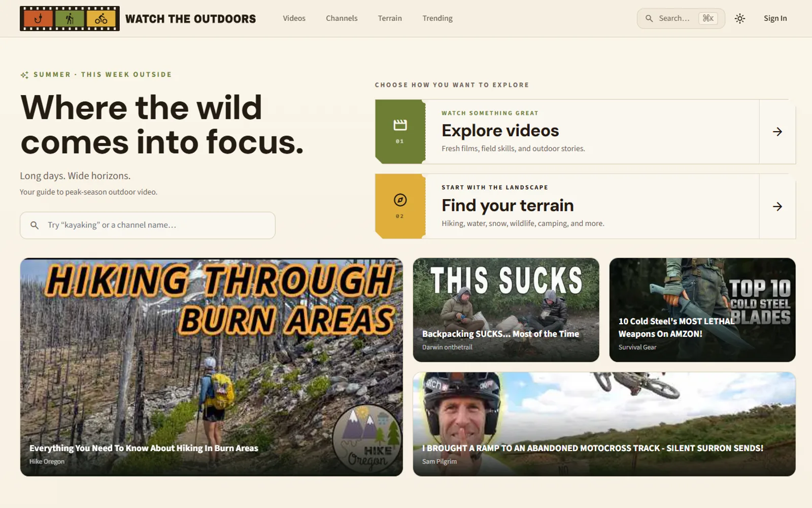Click the sparkle icon beside Summer
This screenshot has width=812, height=508.
click(x=24, y=75)
